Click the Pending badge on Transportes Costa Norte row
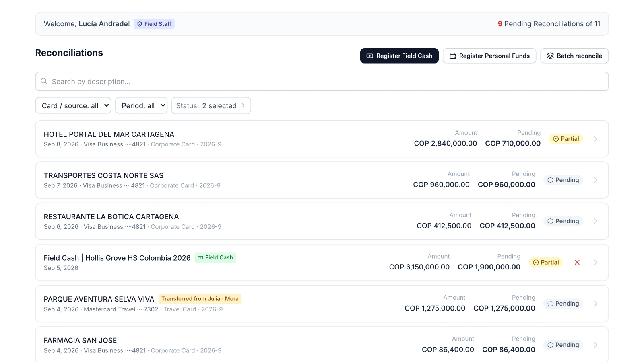The image size is (644, 362). (563, 180)
